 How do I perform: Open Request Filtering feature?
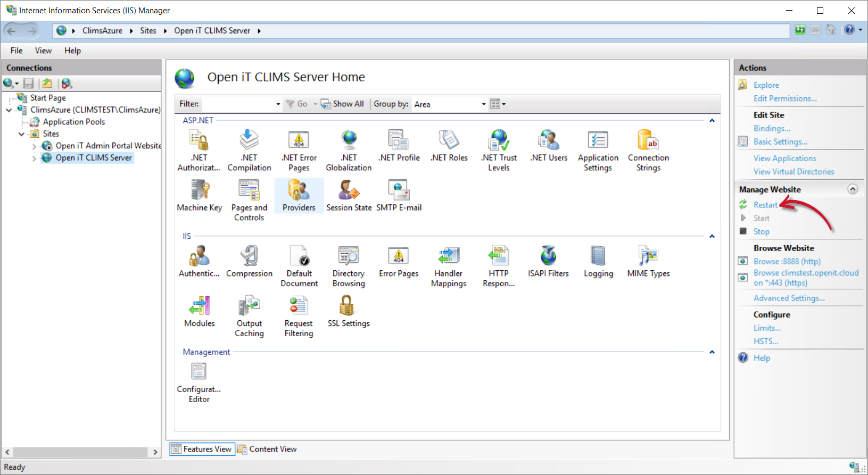pyautogui.click(x=299, y=316)
